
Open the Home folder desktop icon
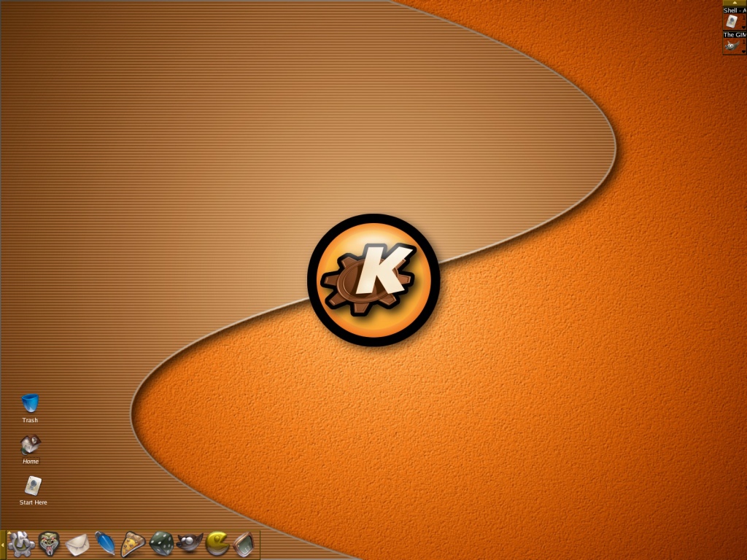coord(30,444)
